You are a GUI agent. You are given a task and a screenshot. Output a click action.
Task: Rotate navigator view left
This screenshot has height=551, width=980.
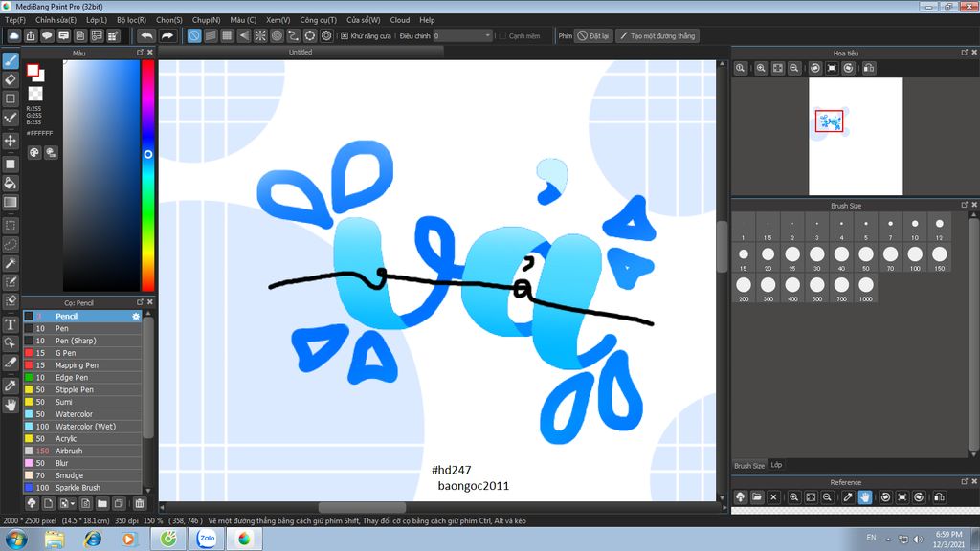click(x=815, y=68)
